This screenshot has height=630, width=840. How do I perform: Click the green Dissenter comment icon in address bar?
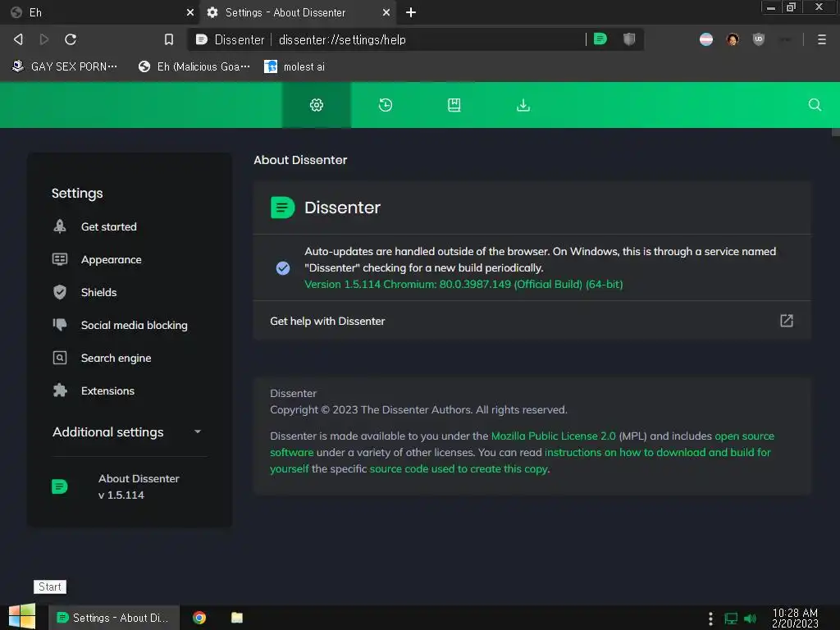click(600, 39)
